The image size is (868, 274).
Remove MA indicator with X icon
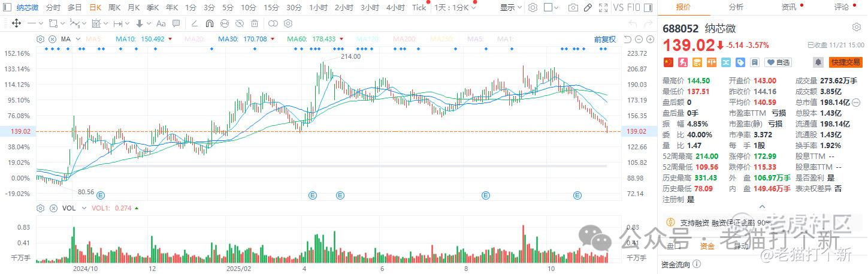click(x=52, y=39)
